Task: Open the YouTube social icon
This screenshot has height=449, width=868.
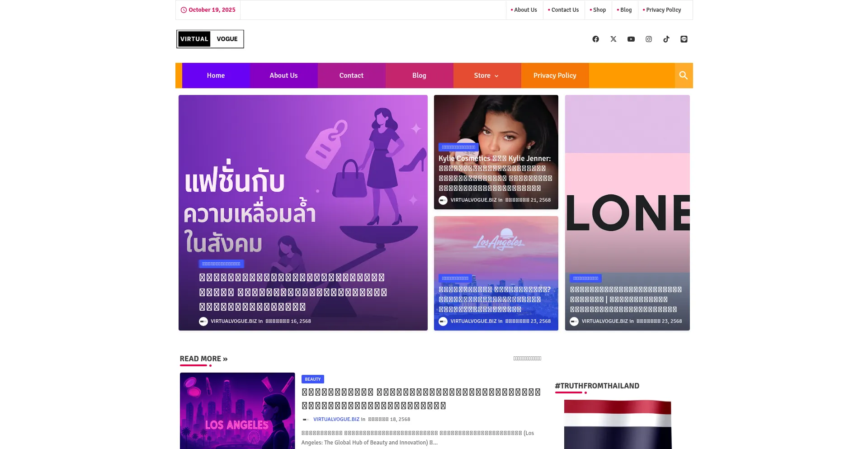Action: coord(631,39)
